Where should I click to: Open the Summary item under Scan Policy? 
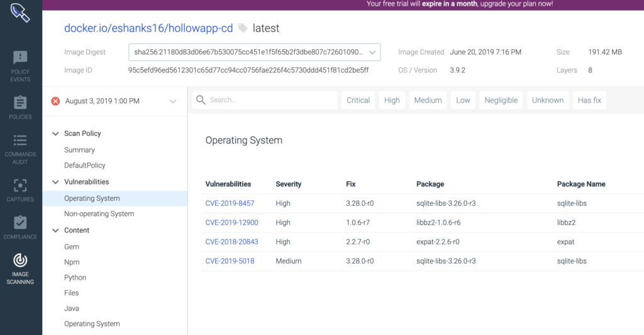click(x=79, y=150)
